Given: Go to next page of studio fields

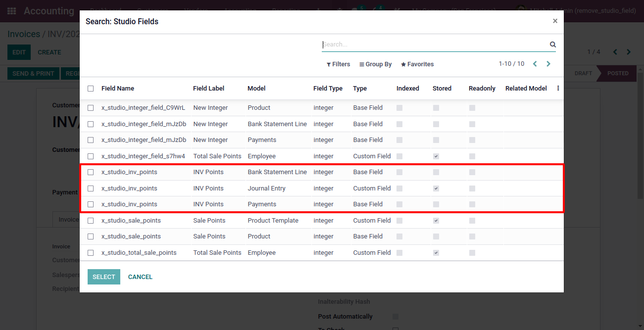Looking at the screenshot, I should click(548, 64).
